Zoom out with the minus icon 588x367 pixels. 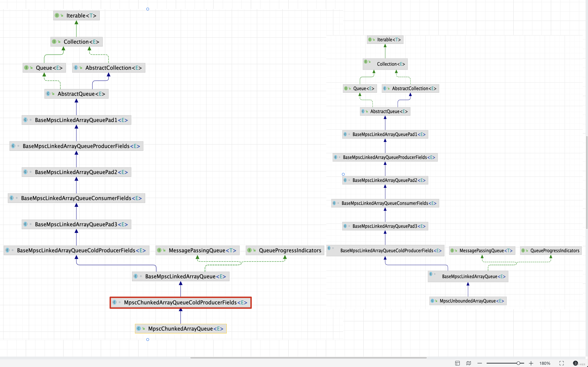tap(479, 363)
